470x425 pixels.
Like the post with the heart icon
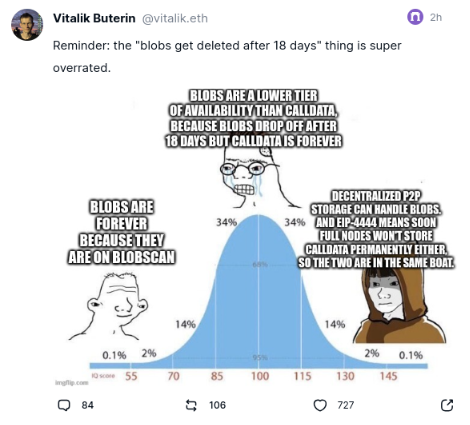point(320,405)
